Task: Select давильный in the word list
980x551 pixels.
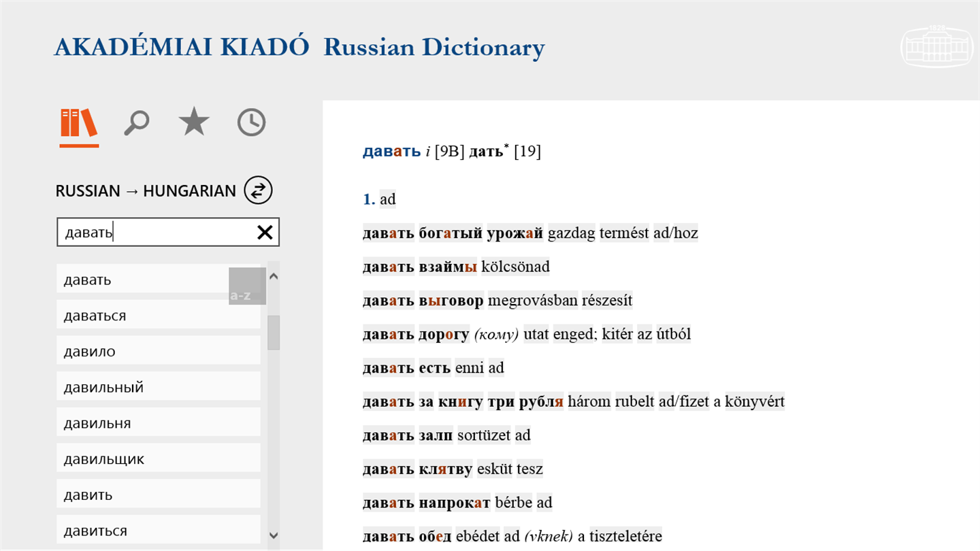Action: point(159,387)
